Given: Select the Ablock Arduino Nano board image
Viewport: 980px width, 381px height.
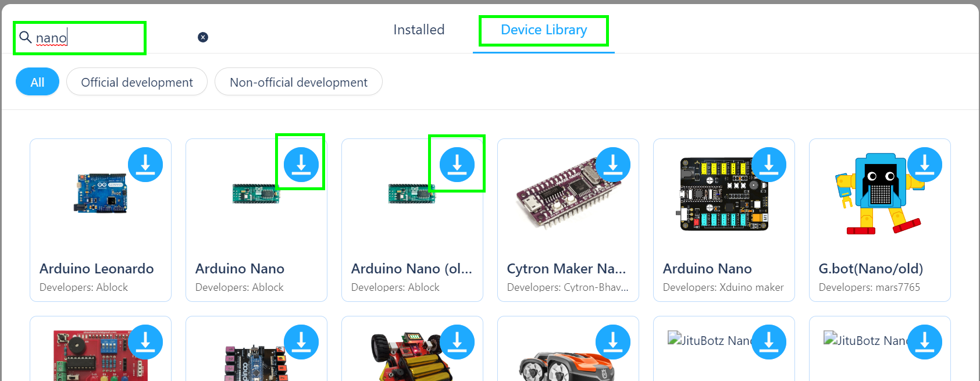Looking at the screenshot, I should click(256, 194).
